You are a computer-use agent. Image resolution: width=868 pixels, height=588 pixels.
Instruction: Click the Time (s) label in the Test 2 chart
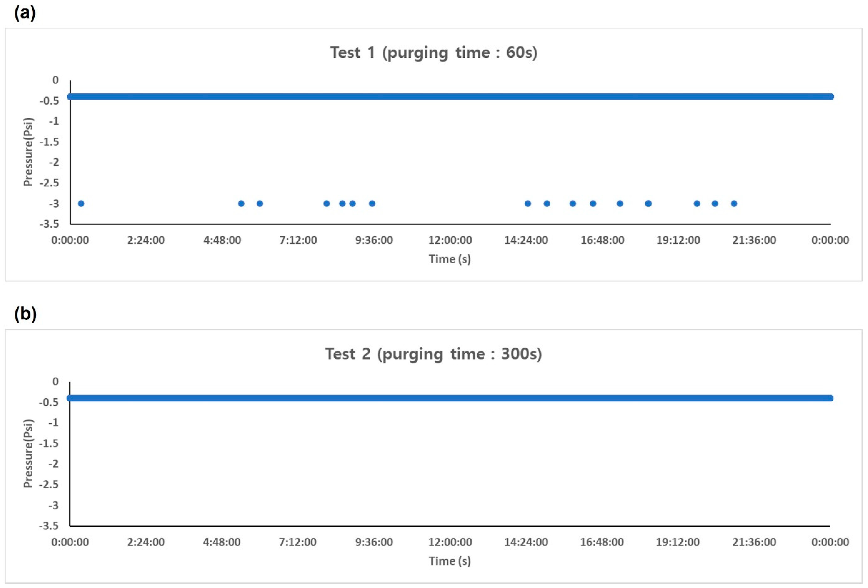coord(450,561)
